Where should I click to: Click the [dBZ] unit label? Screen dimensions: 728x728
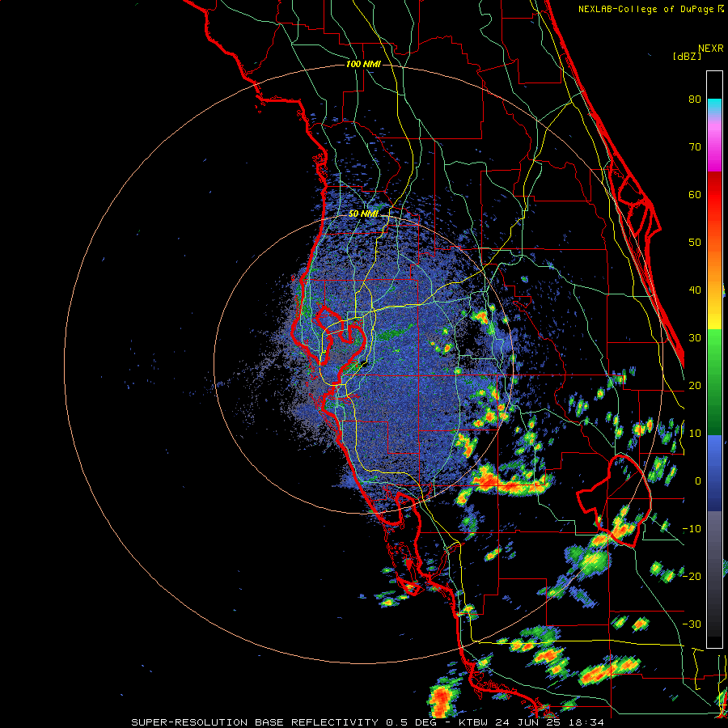(687, 56)
